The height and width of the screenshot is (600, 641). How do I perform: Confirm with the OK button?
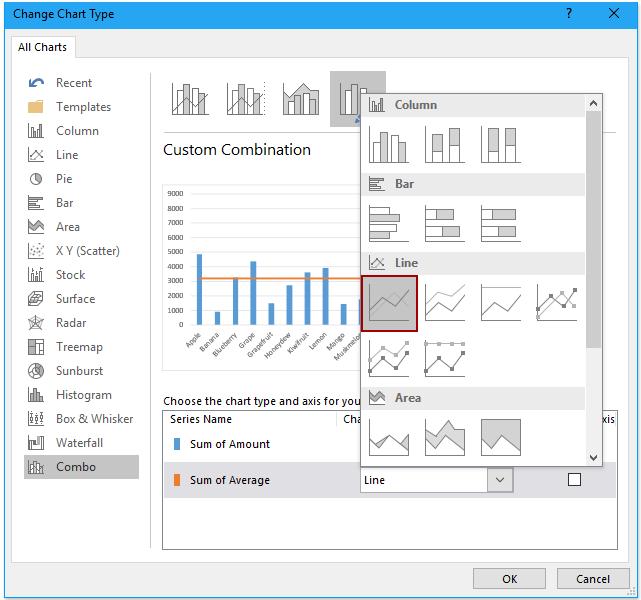pos(509,579)
